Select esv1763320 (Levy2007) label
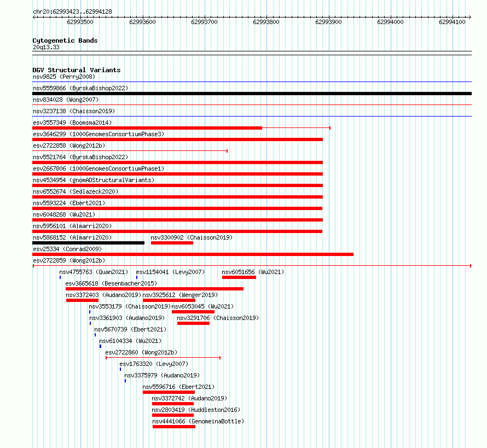The image size is (487, 448). 154,364
